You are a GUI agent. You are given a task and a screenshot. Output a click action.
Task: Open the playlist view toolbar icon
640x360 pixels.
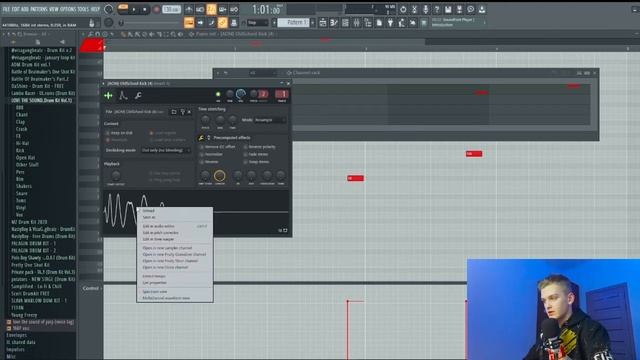click(x=323, y=23)
